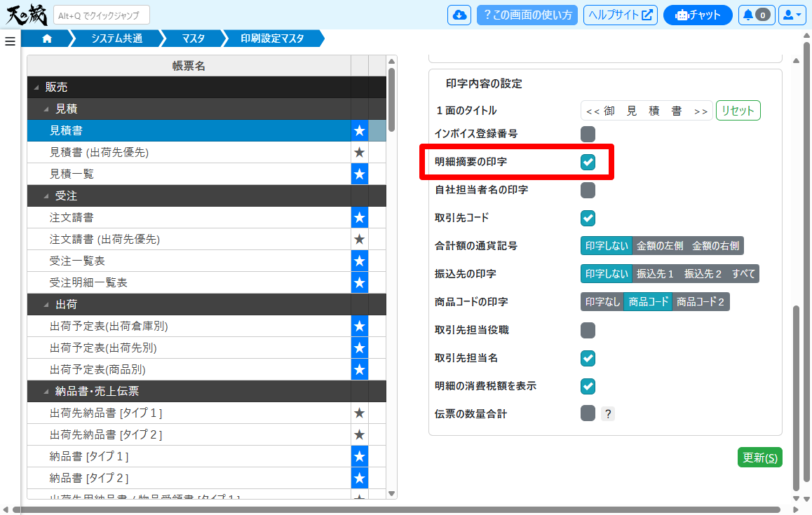Click the リセット button
812x515 pixels.
pyautogui.click(x=738, y=111)
